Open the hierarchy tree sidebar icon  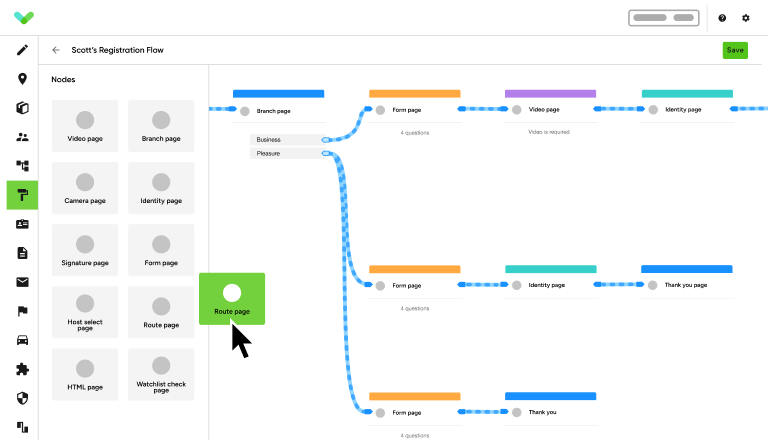pyautogui.click(x=22, y=166)
